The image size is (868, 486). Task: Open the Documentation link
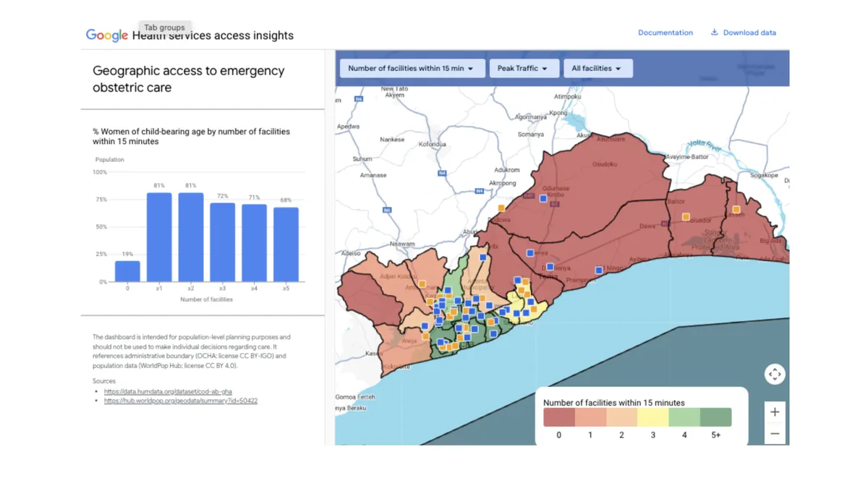tap(665, 33)
